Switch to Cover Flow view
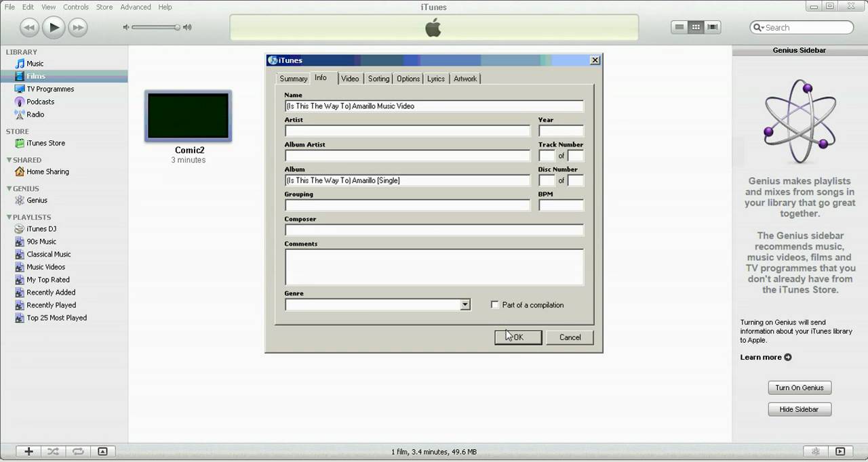This screenshot has height=462, width=868. click(712, 27)
